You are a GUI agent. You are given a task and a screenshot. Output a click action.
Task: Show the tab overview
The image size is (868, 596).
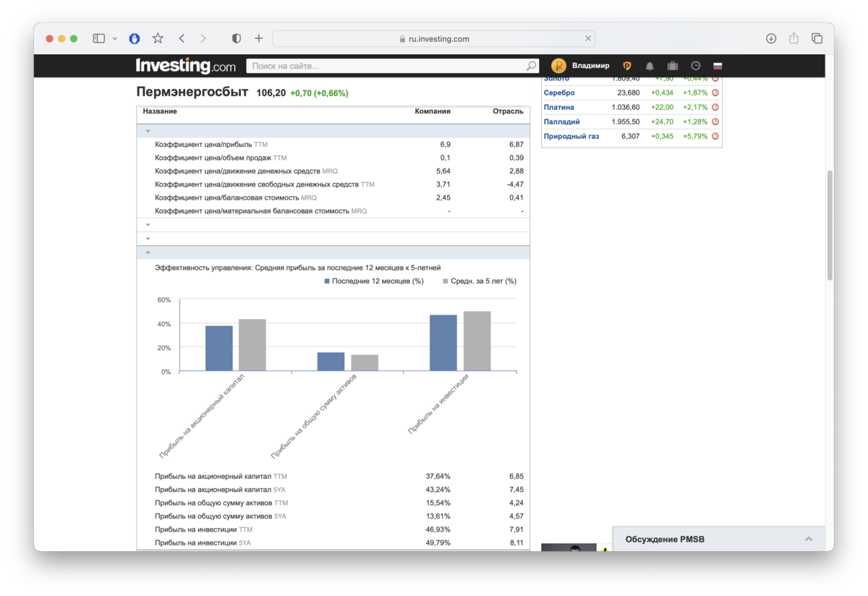[817, 38]
